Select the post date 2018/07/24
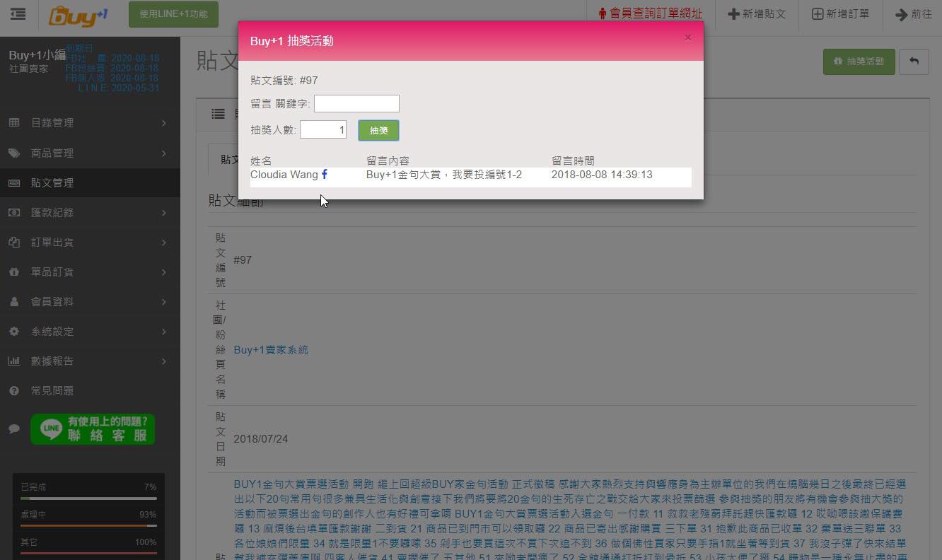The width and height of the screenshot is (942, 560). pyautogui.click(x=260, y=438)
